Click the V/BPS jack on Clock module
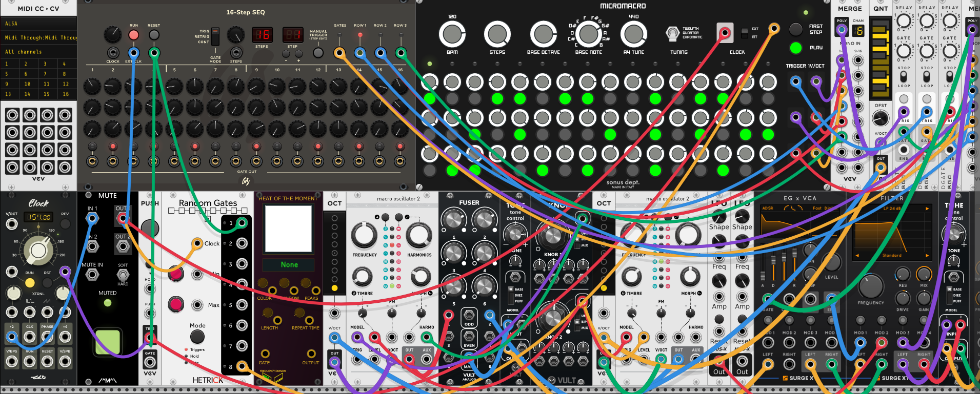Screen dimensions: 980x394 tap(11, 361)
